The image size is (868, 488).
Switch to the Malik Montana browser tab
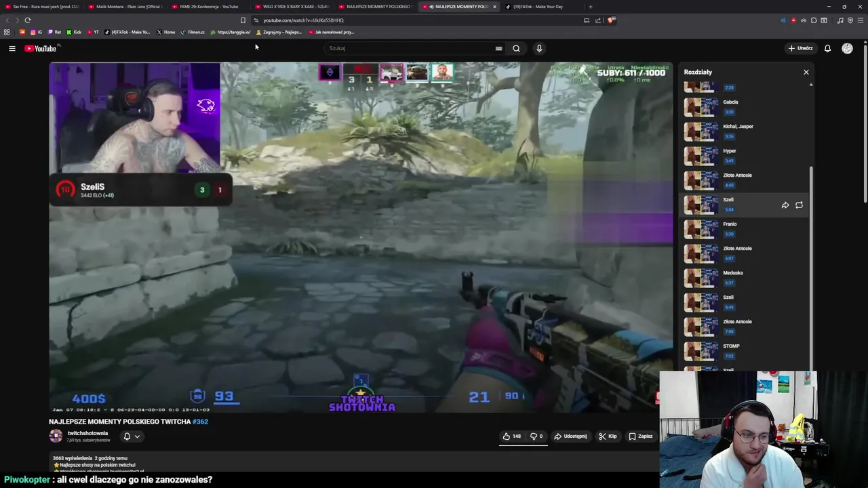pyautogui.click(x=125, y=7)
